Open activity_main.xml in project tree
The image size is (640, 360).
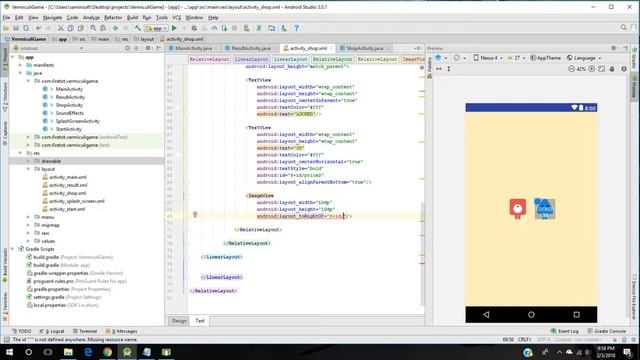click(68, 177)
